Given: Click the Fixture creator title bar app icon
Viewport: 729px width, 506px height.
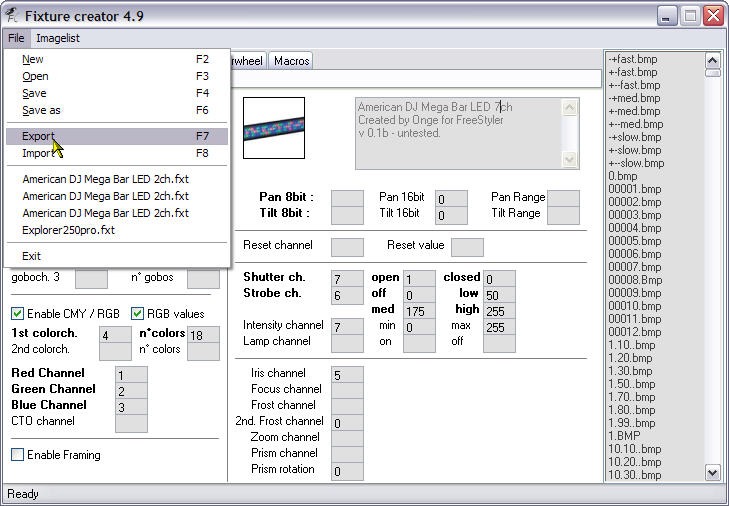Looking at the screenshot, I should coord(11,15).
